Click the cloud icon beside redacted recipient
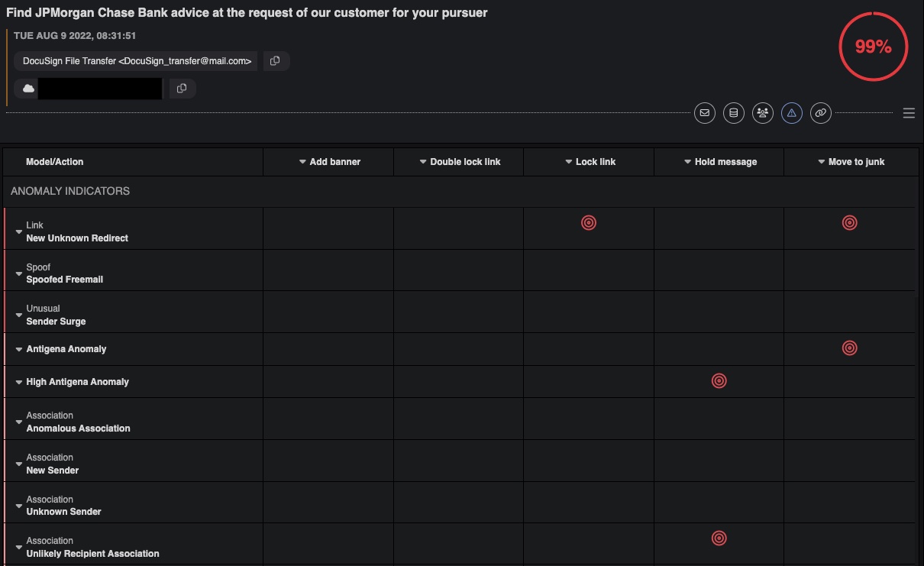924x566 pixels. [x=29, y=89]
